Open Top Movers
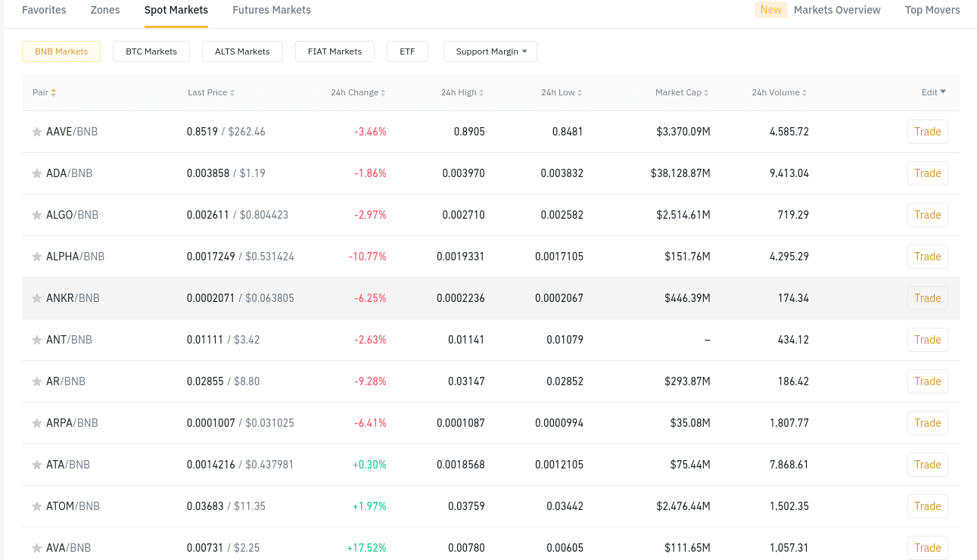Viewport: 977px width, 560px height. coord(932,10)
